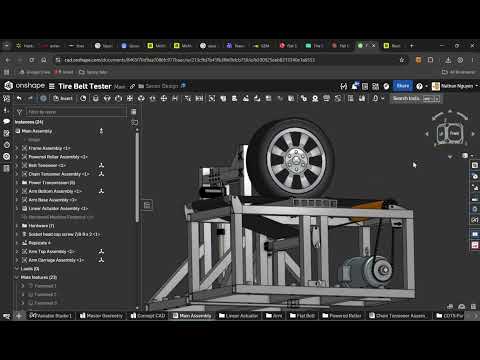Click mate icon beside Belt Tensioner
Screen dimensions: 480x360
[101, 165]
